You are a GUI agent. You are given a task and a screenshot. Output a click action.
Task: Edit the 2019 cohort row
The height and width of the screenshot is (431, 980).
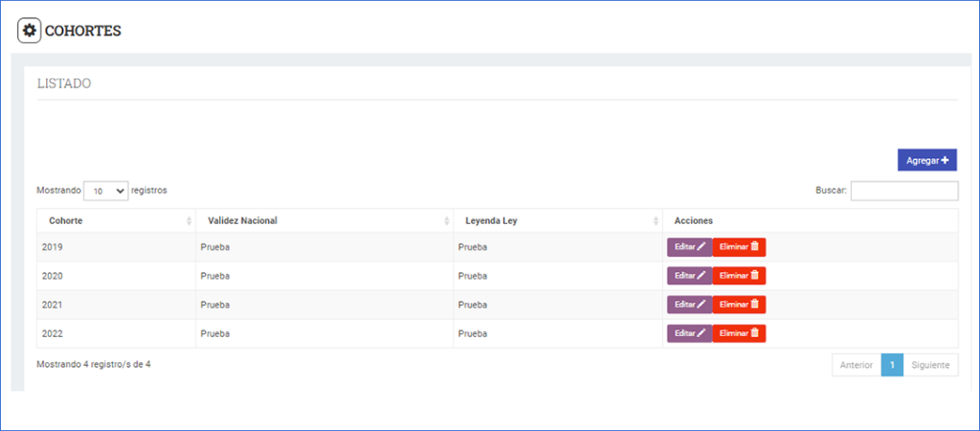pyautogui.click(x=689, y=247)
